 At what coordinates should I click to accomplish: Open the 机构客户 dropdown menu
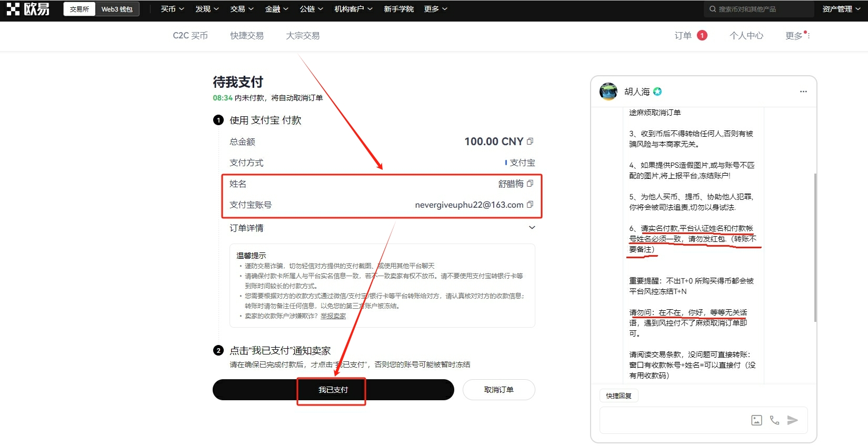pos(354,9)
